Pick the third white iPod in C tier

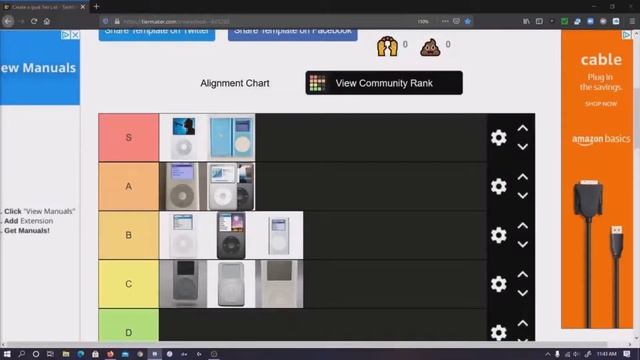coord(279,284)
